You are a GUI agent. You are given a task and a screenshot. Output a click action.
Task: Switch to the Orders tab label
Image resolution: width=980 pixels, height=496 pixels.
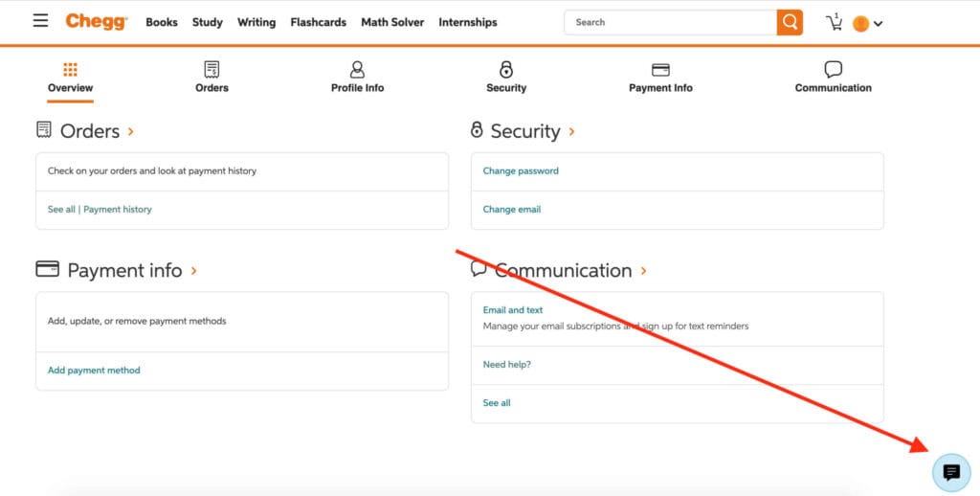(x=212, y=87)
